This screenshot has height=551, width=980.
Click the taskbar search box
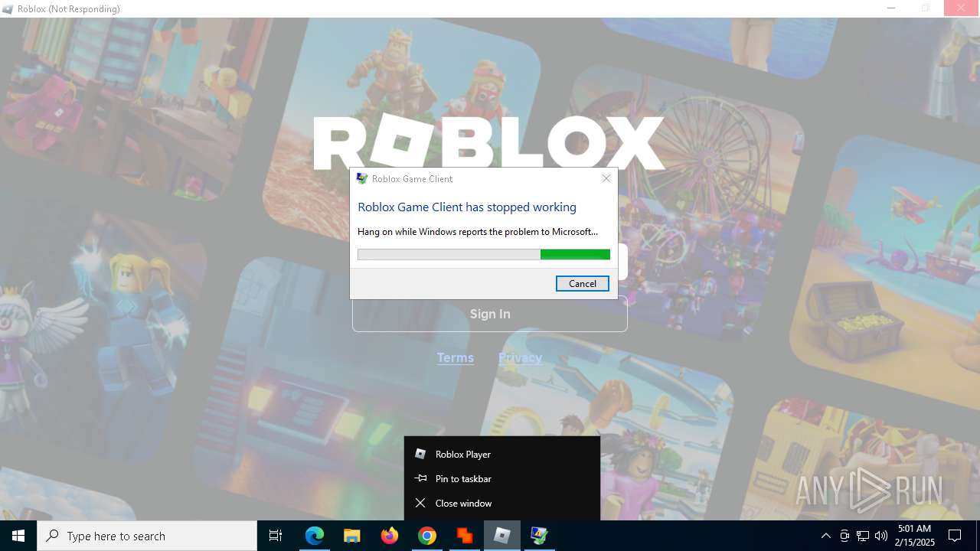click(147, 536)
